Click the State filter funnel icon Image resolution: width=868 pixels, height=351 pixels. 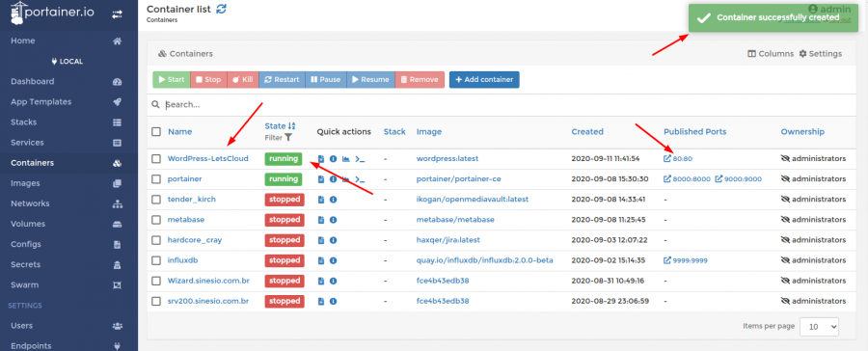[288, 137]
